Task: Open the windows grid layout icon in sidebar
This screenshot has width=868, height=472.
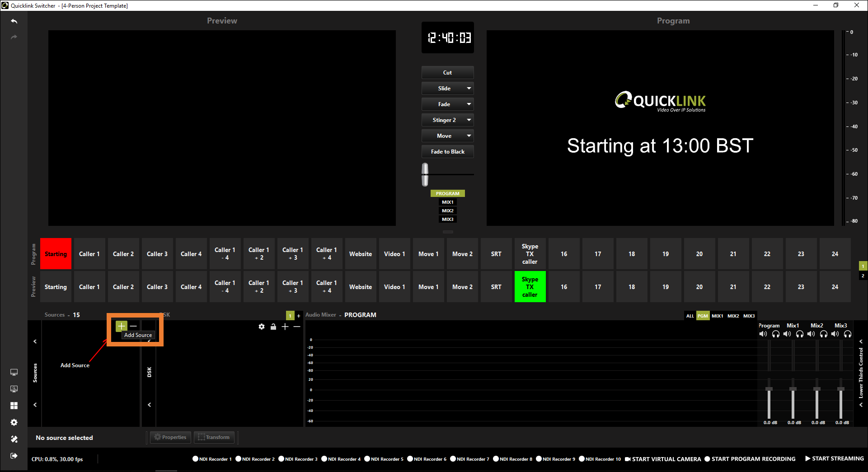Action: 14,406
